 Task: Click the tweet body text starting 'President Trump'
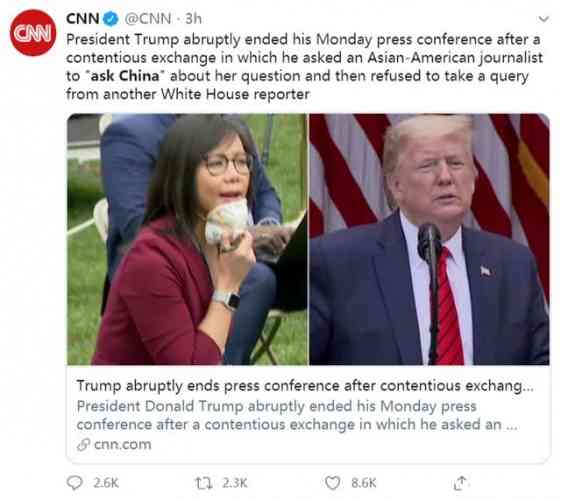click(304, 67)
